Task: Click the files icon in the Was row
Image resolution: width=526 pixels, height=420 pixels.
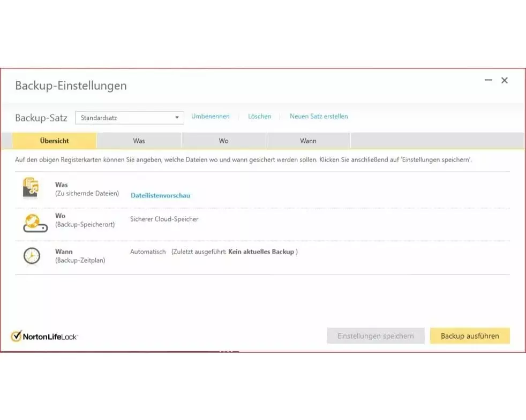Action: pyautogui.click(x=31, y=188)
